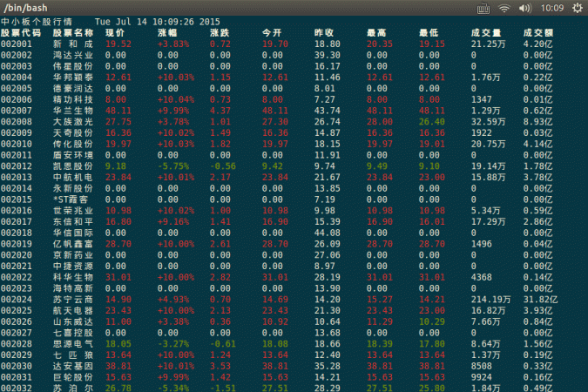
Task: Click volume 32.59万 for 002008
Action: tap(488, 122)
